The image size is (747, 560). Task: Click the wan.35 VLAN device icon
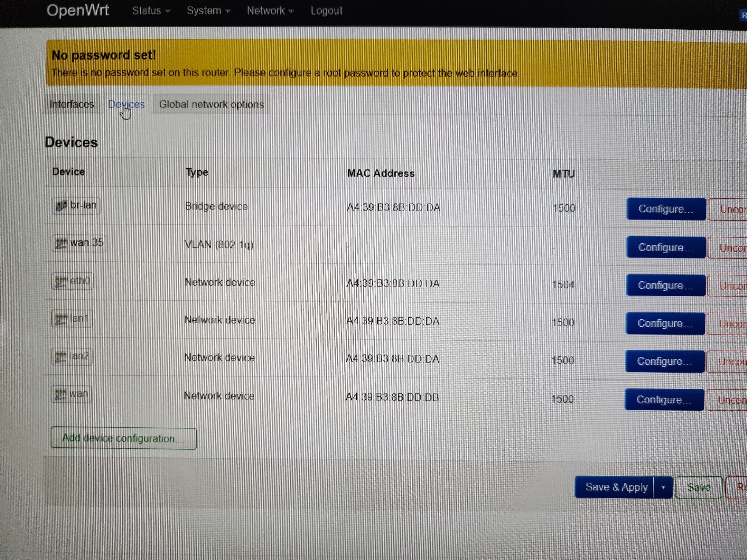tap(61, 243)
